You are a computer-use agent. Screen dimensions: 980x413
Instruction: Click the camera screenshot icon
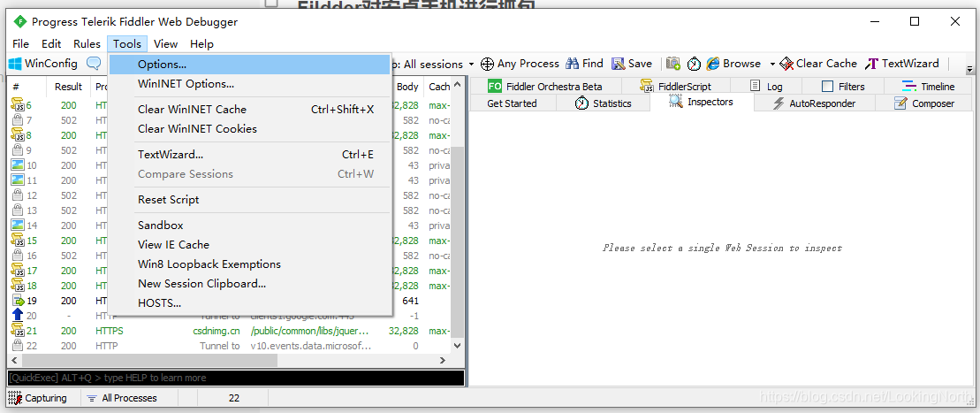(x=673, y=63)
